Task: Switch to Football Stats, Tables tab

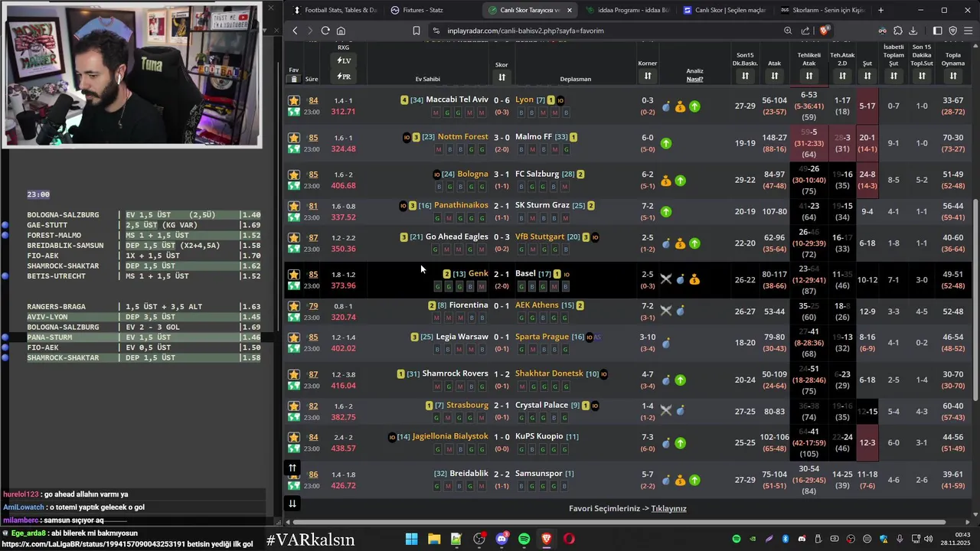Action: click(335, 10)
